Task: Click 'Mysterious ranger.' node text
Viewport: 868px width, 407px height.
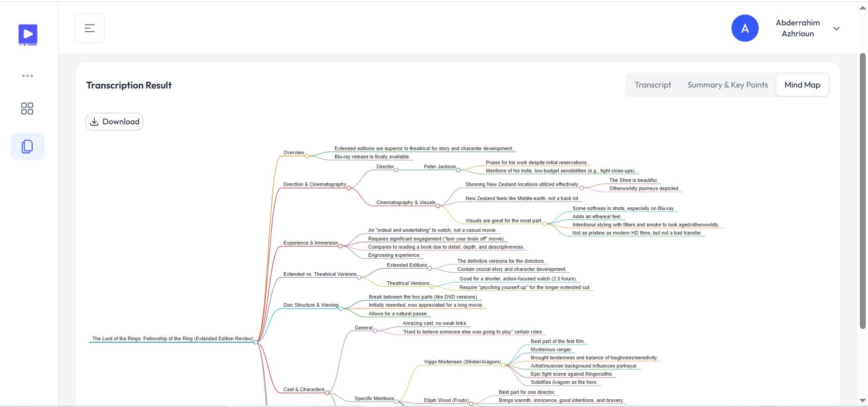Action: (x=551, y=349)
